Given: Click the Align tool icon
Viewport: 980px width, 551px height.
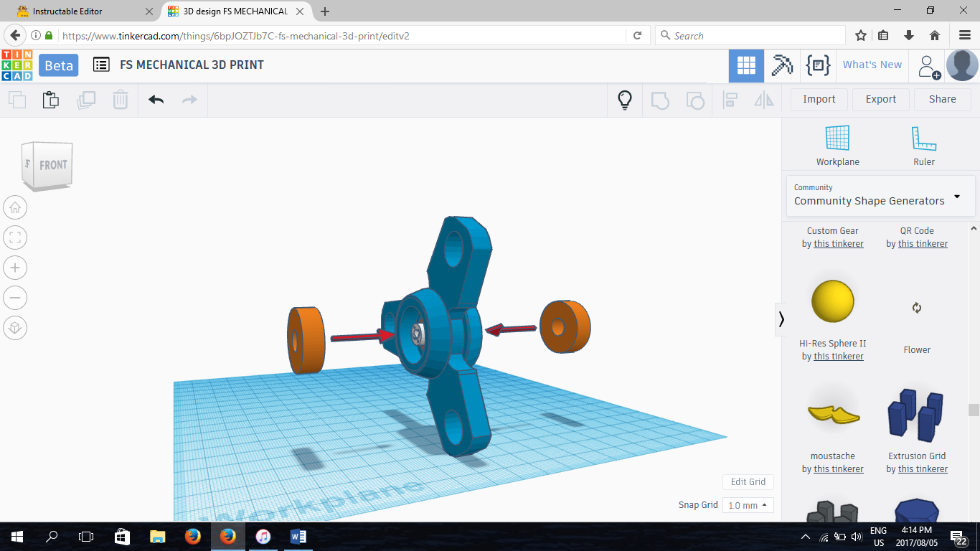Looking at the screenshot, I should 730,100.
